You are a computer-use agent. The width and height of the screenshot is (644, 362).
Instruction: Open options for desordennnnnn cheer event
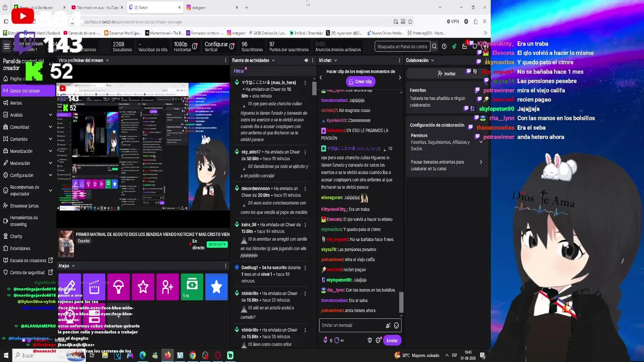(x=305, y=189)
